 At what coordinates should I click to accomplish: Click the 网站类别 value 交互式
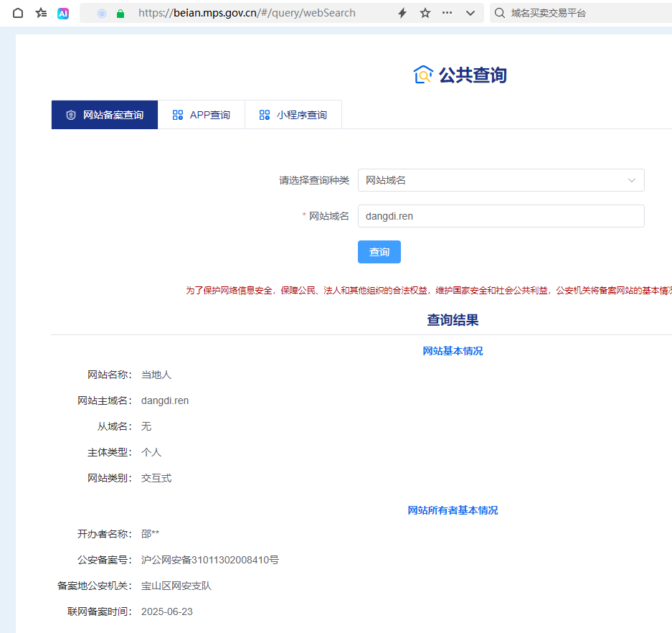tap(156, 478)
